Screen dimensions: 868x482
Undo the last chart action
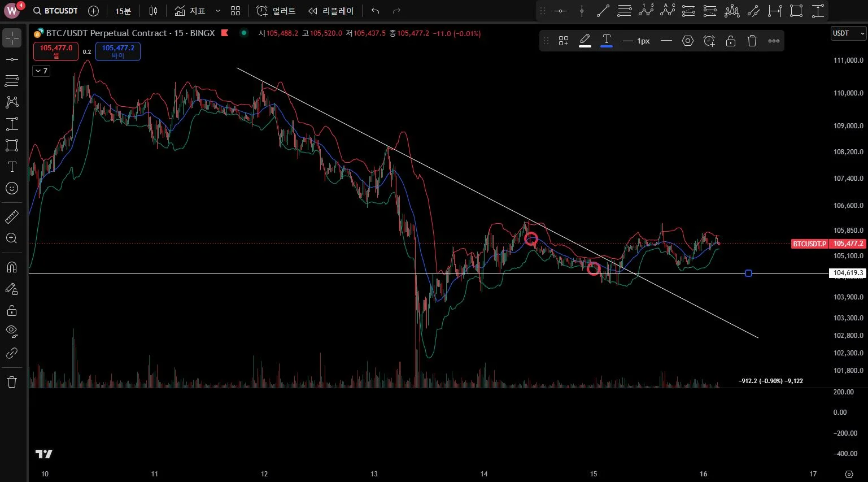click(376, 11)
